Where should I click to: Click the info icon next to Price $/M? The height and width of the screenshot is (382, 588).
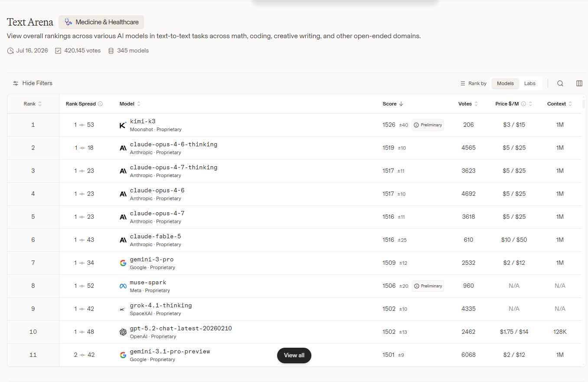(523, 104)
